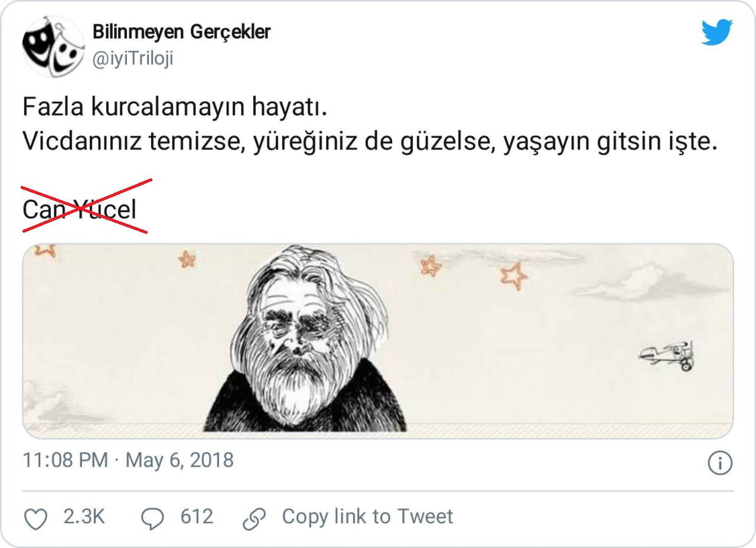Click the gray cloud above the airplane
The image size is (756, 548).
[x=650, y=282]
